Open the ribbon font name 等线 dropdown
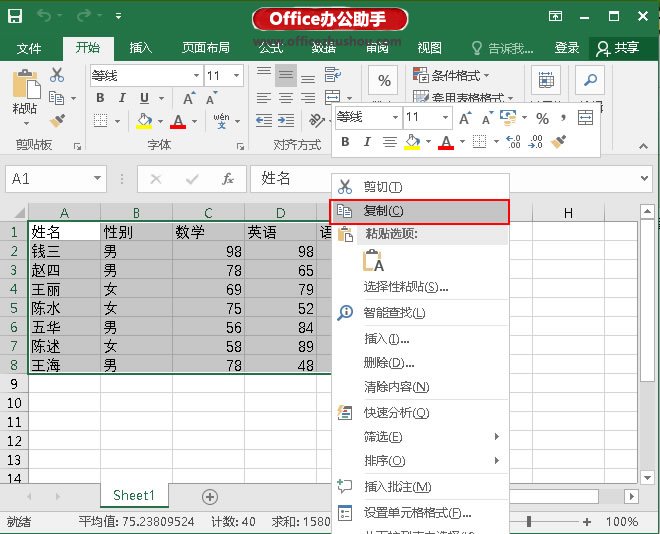The width and height of the screenshot is (660, 534). (196, 75)
